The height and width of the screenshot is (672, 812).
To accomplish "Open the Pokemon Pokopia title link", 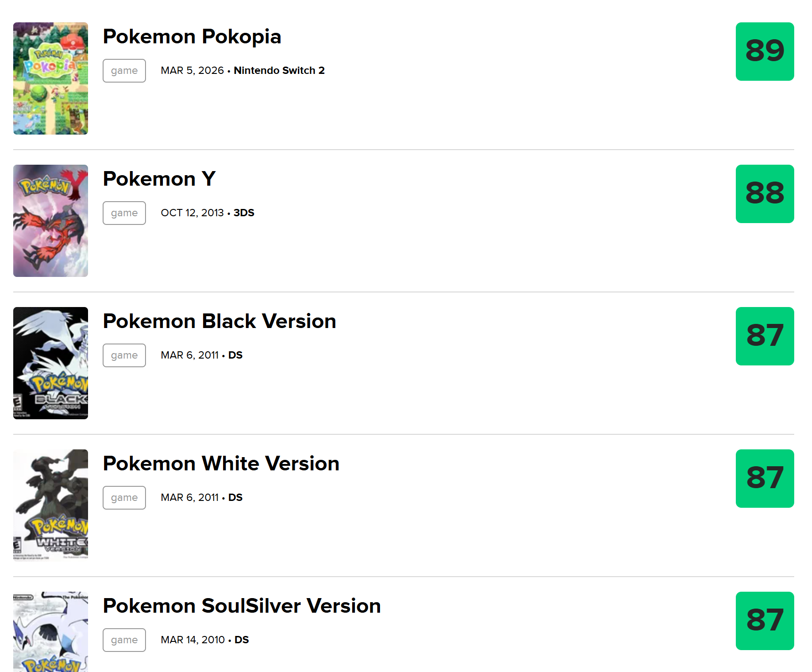I will click(192, 36).
